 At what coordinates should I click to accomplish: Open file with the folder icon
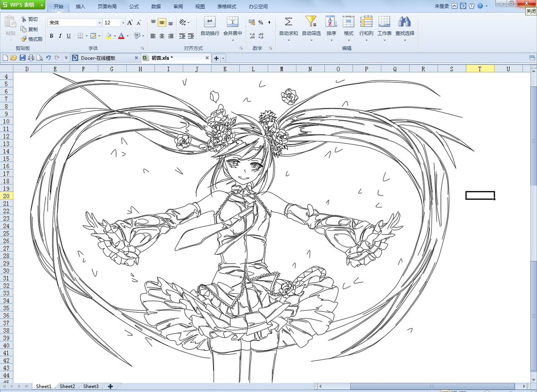pyautogui.click(x=13, y=58)
